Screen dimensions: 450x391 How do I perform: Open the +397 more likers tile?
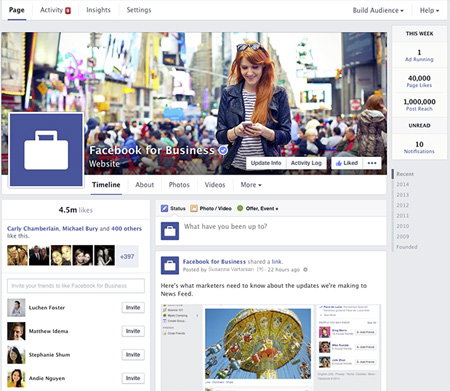127,256
